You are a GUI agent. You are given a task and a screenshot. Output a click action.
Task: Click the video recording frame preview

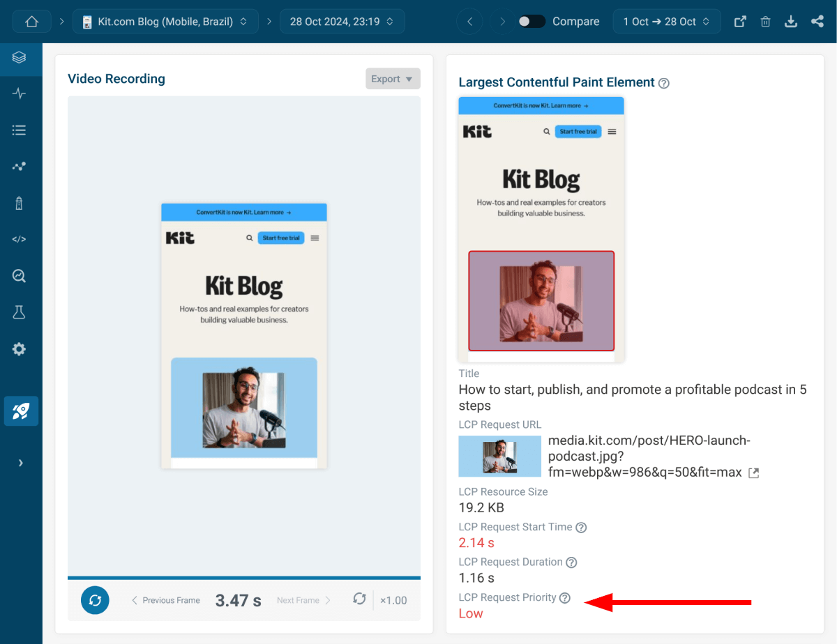[244, 336]
